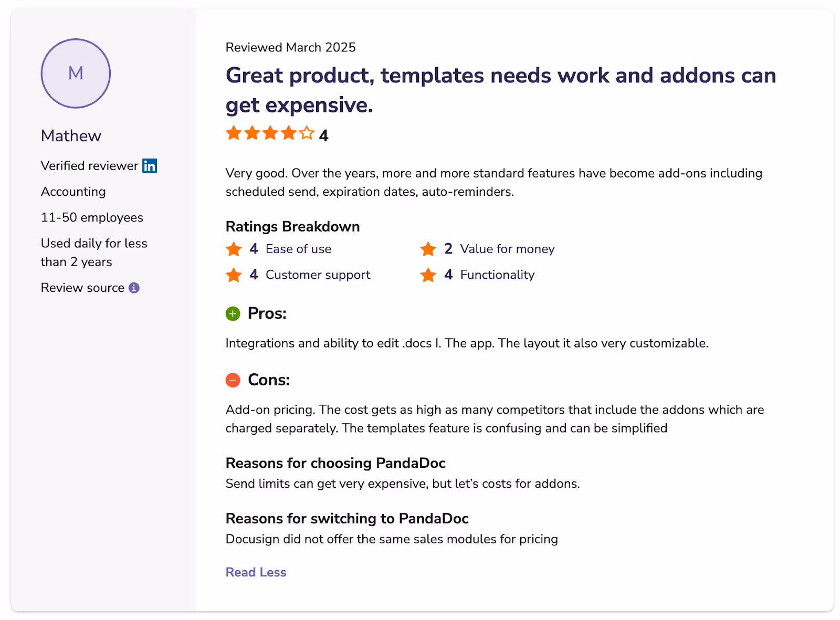Screen dimensions: 840x620
Task: Click the info icon beside Review source
Action: (133, 288)
